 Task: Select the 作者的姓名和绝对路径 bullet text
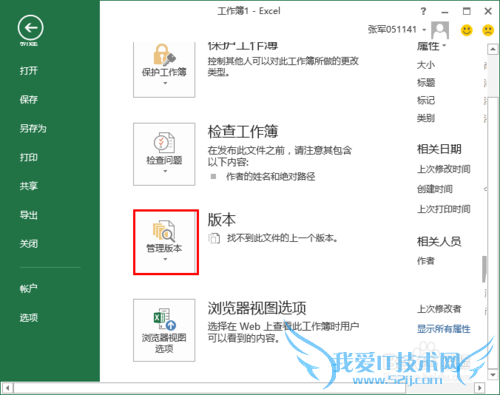(270, 176)
